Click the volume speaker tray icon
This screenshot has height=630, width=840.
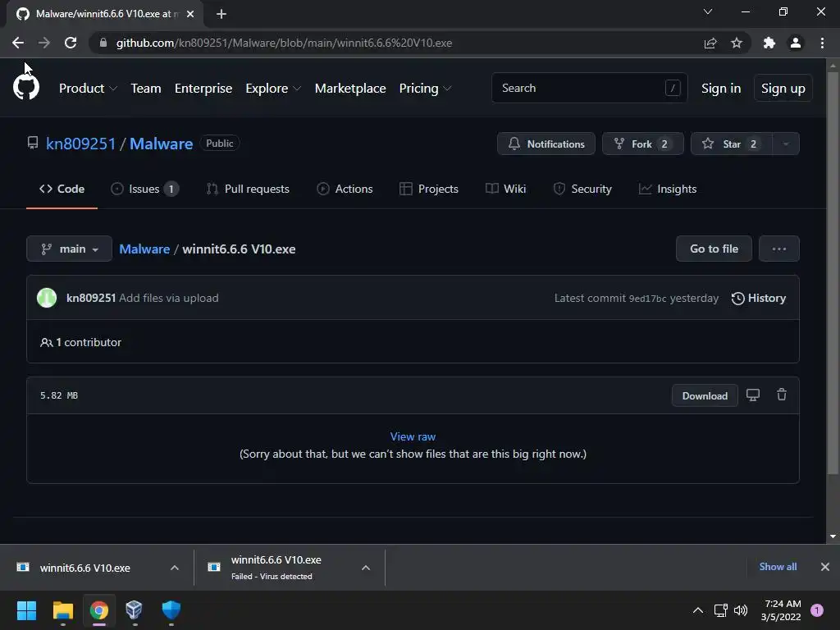point(741,610)
